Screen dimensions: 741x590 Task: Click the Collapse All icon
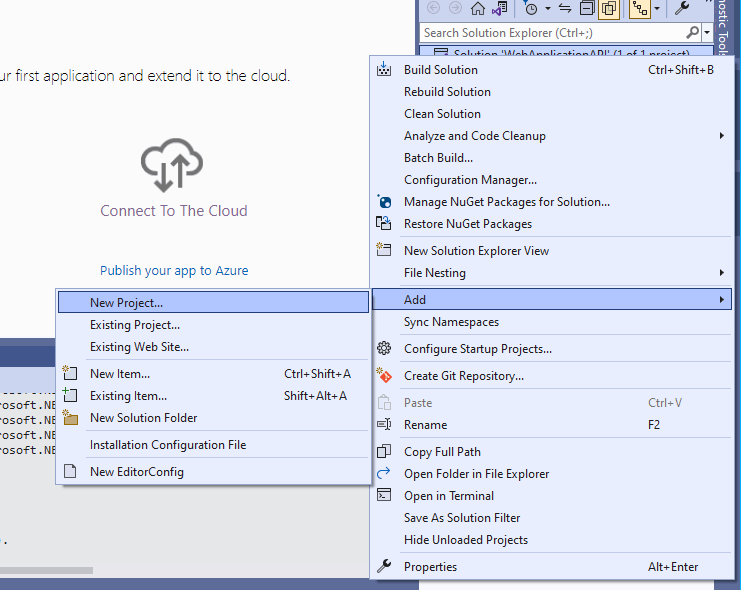click(x=587, y=8)
